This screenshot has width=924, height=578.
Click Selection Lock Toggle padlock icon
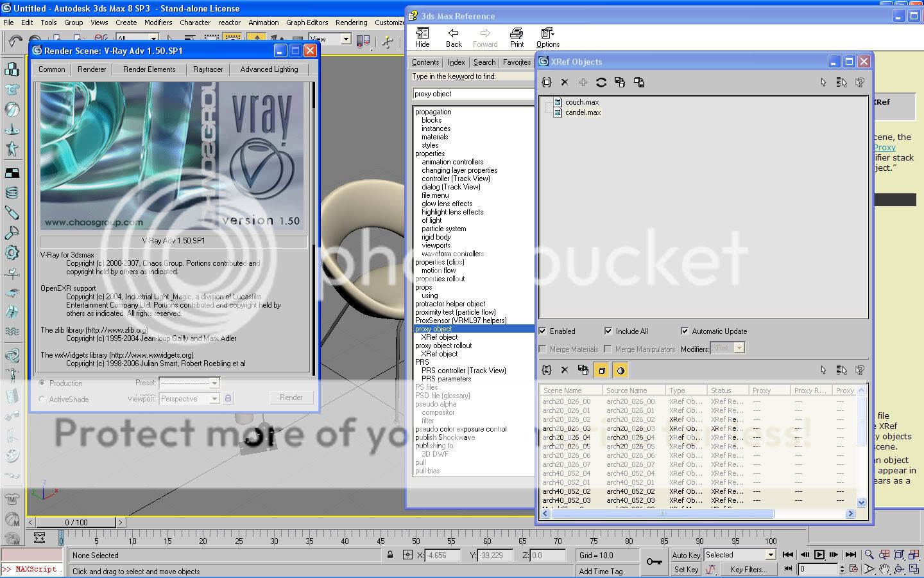390,555
